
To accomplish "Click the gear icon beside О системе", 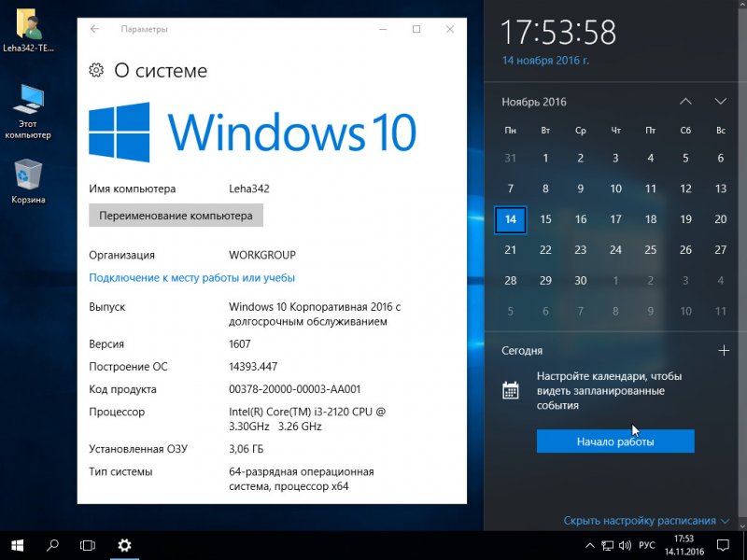I will [96, 70].
